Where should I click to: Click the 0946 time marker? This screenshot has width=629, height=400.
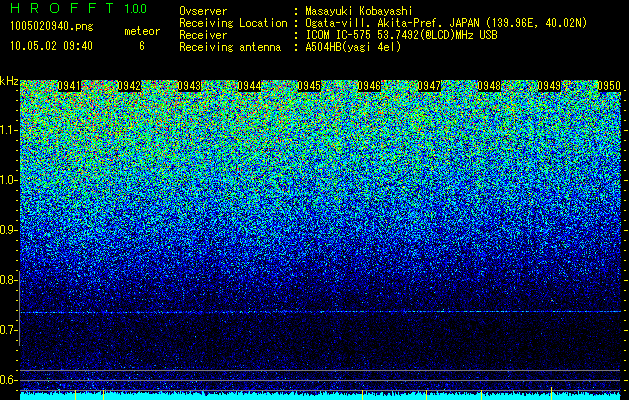pos(369,86)
